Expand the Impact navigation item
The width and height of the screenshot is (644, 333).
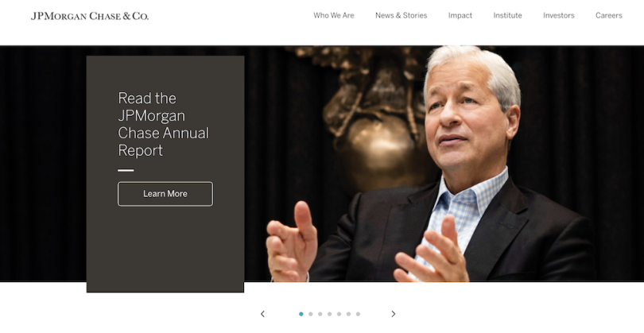460,16
